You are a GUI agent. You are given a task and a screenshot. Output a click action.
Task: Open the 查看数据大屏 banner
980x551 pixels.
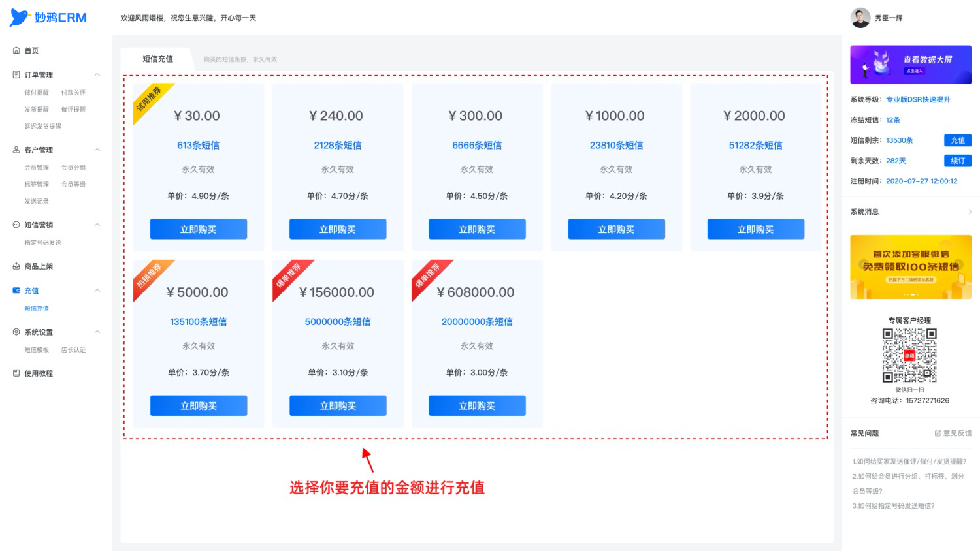911,65
